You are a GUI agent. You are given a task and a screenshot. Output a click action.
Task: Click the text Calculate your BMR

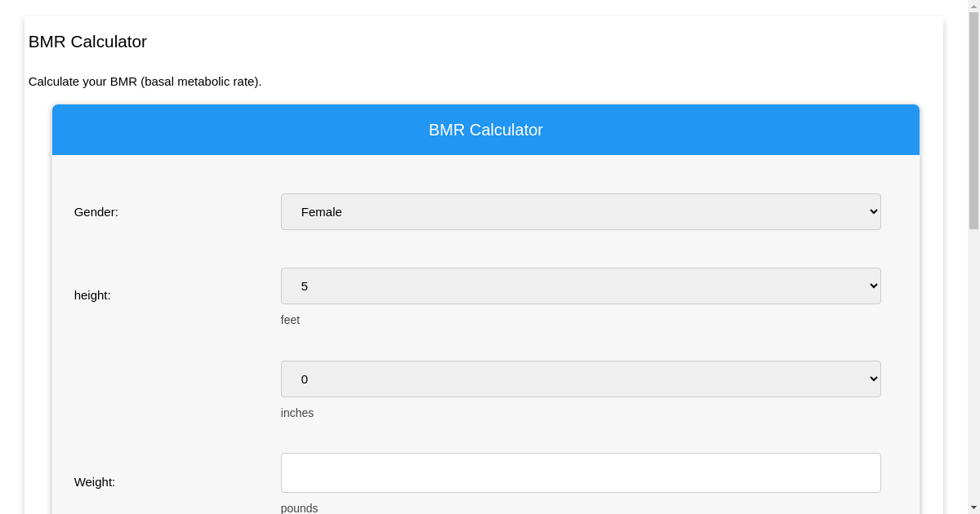click(145, 81)
